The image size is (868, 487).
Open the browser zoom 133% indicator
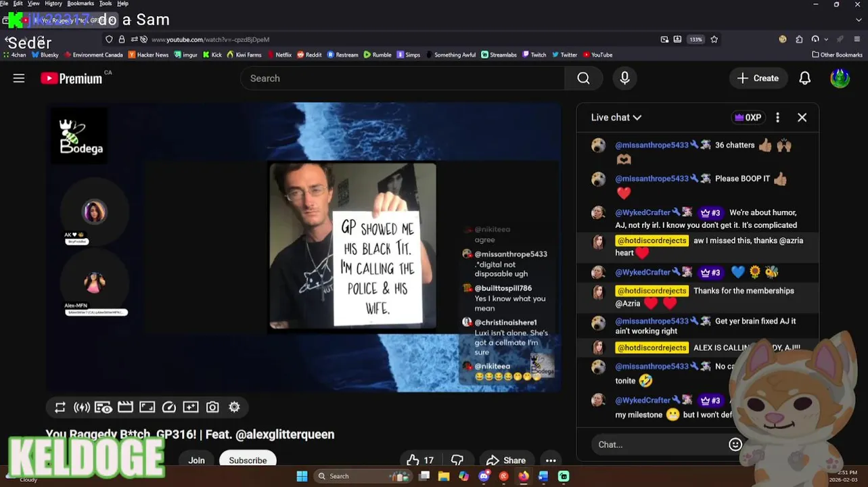695,39
